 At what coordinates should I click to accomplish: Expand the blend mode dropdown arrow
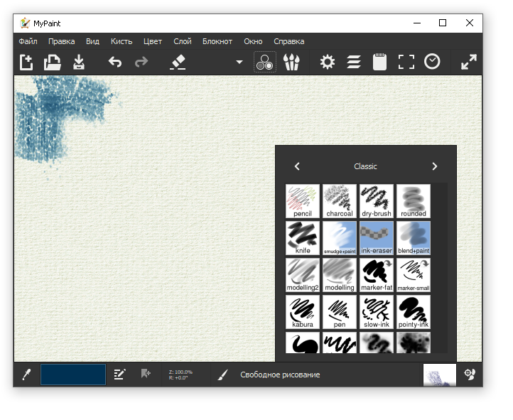pos(239,62)
